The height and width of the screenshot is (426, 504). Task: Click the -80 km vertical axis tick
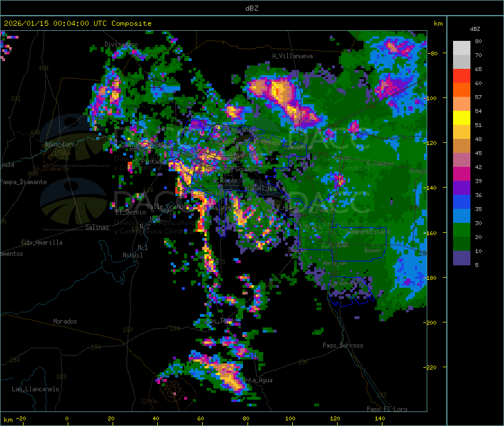(432, 53)
